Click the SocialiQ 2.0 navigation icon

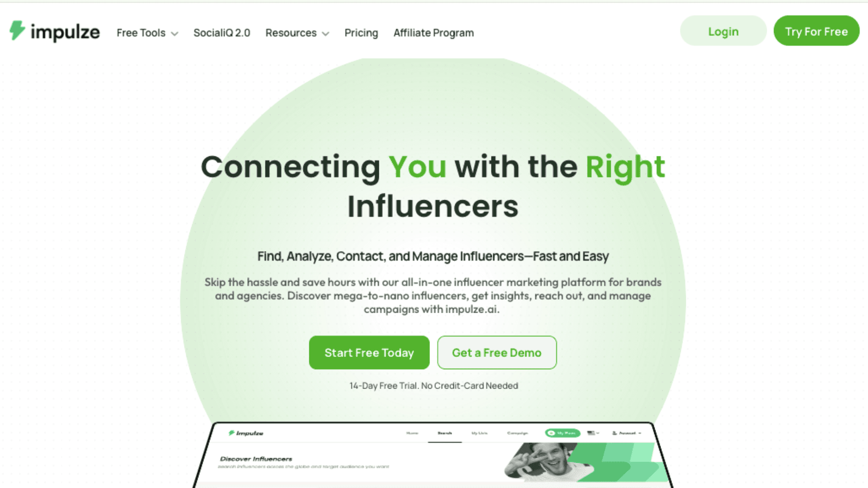coord(222,33)
